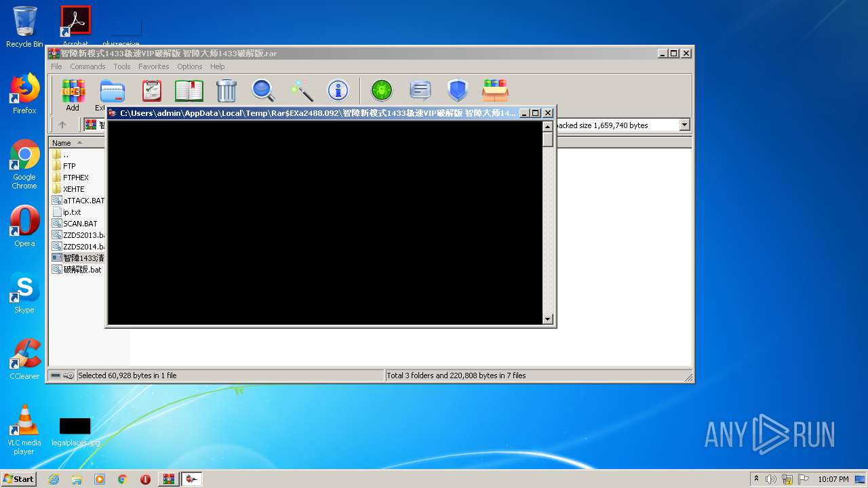Click the console vertical scrollbar thumb

(548, 140)
